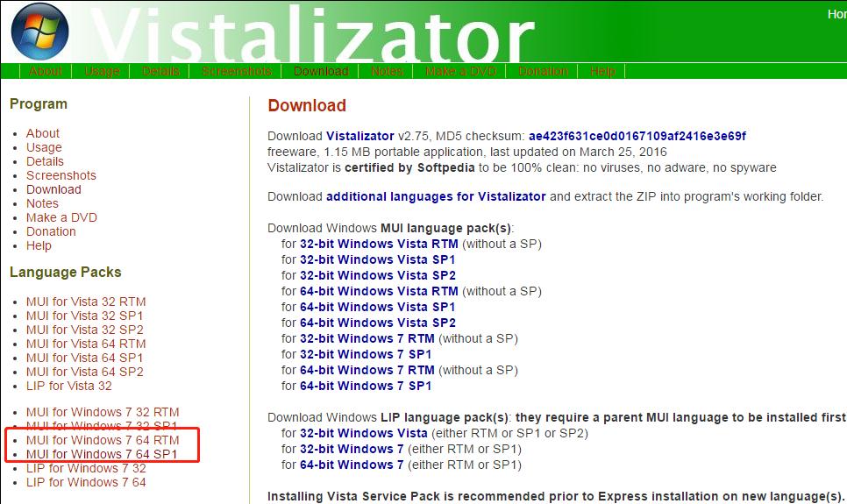Open MUI for Windows 7 32 RTM sidebar link
Screen dimensions: 847x504
(103, 412)
